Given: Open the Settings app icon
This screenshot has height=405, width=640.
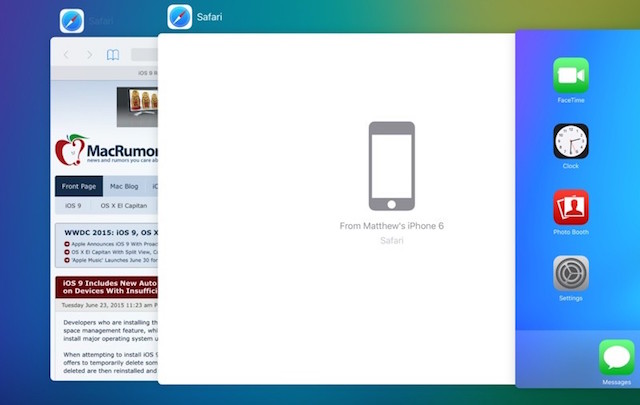Looking at the screenshot, I should (x=571, y=274).
